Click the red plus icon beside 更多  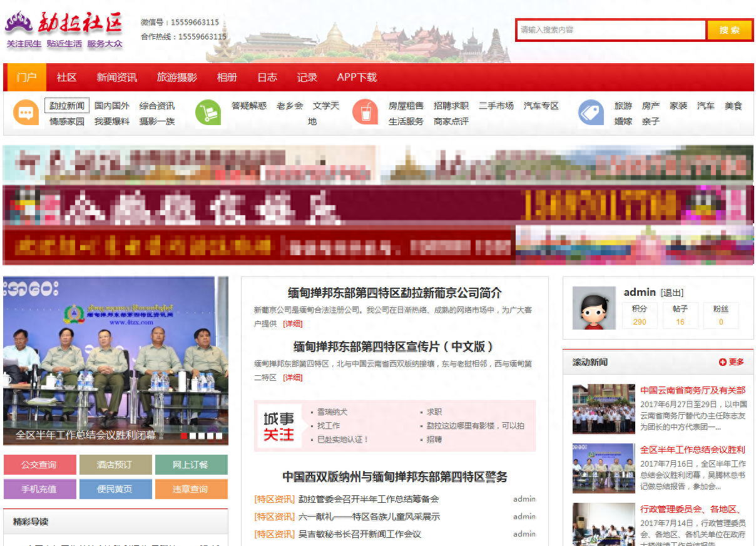pos(723,362)
